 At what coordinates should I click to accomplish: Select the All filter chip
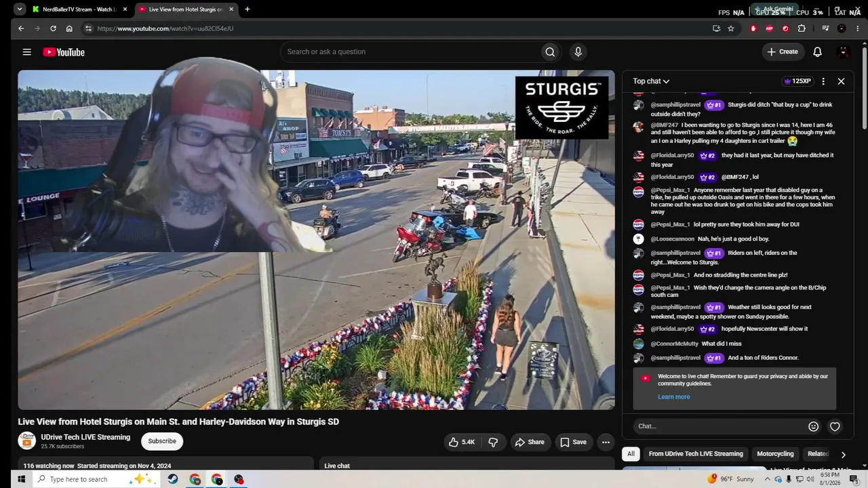631,454
